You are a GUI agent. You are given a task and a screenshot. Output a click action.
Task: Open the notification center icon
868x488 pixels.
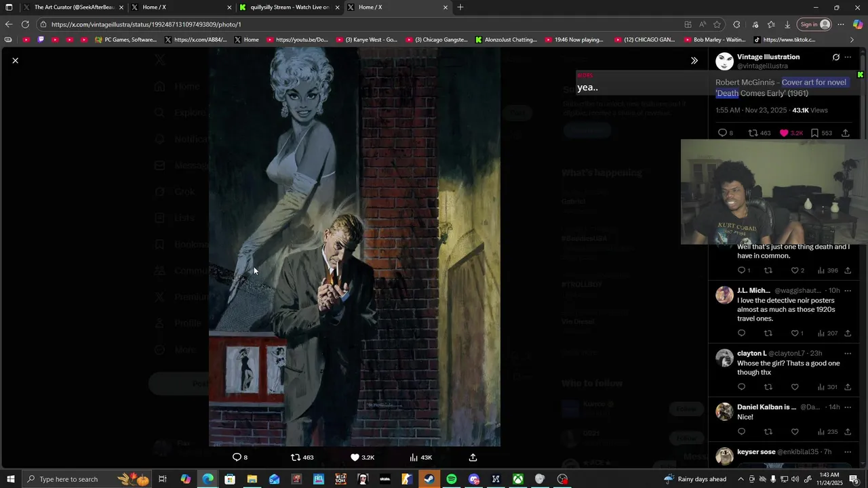point(854,479)
